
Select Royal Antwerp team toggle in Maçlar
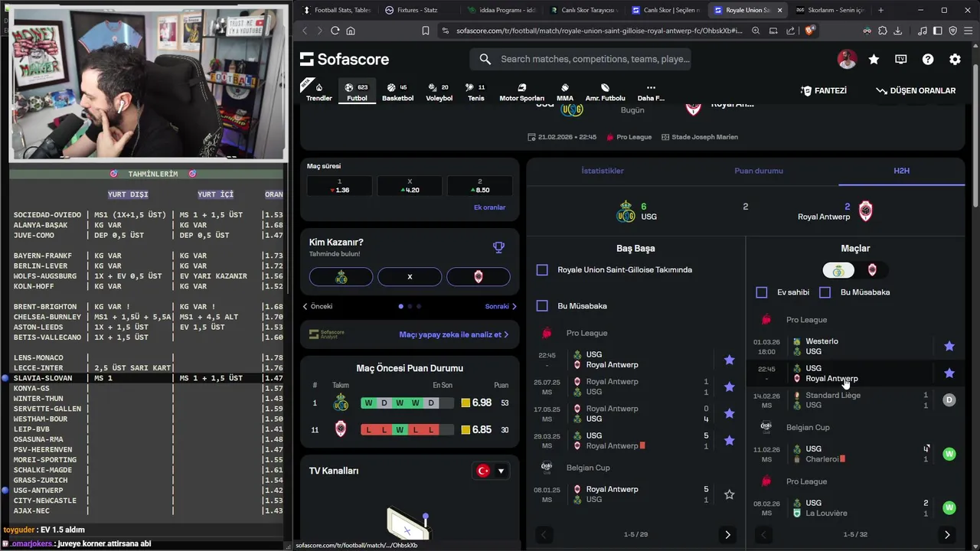(872, 270)
